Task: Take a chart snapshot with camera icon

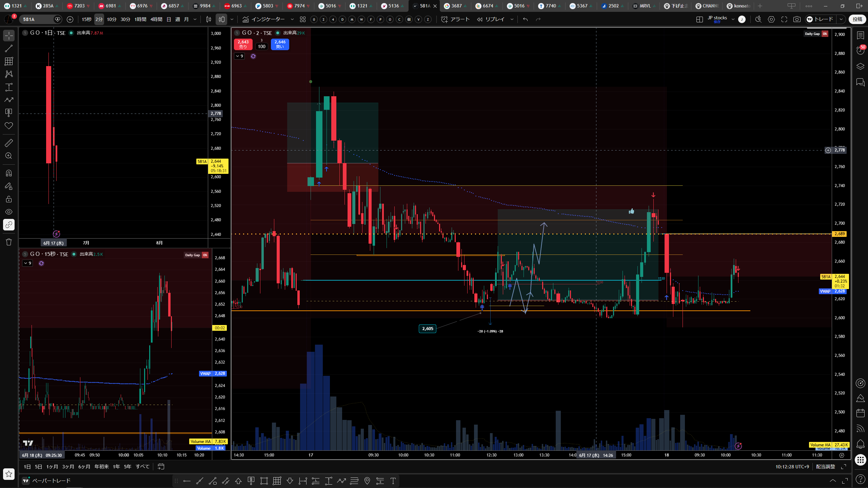Action: (x=797, y=19)
